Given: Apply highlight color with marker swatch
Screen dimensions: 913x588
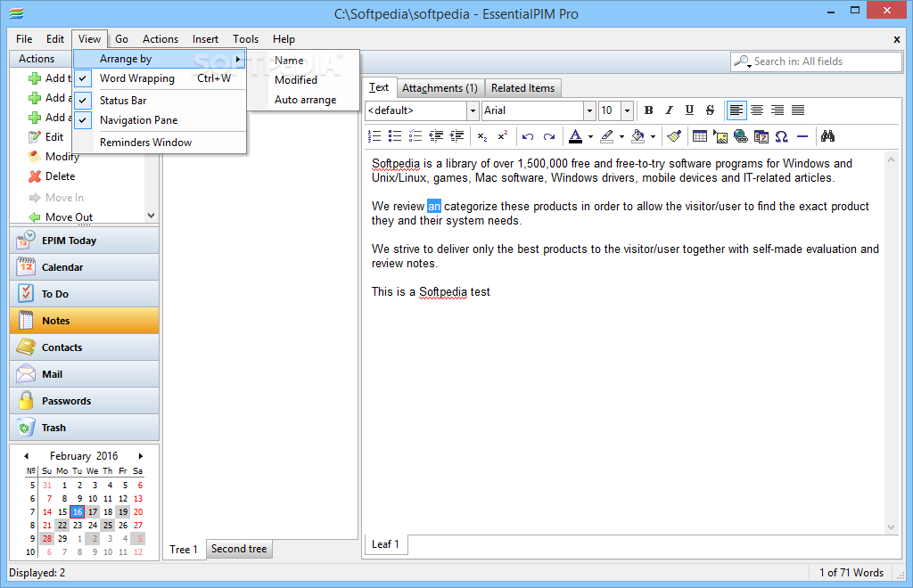Looking at the screenshot, I should click(x=606, y=136).
